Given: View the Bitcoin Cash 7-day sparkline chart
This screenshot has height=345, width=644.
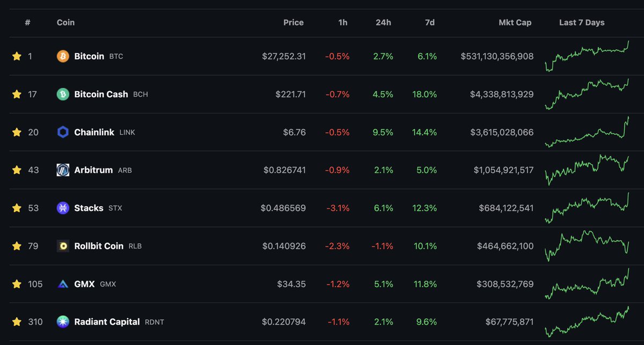Looking at the screenshot, I should tap(587, 94).
